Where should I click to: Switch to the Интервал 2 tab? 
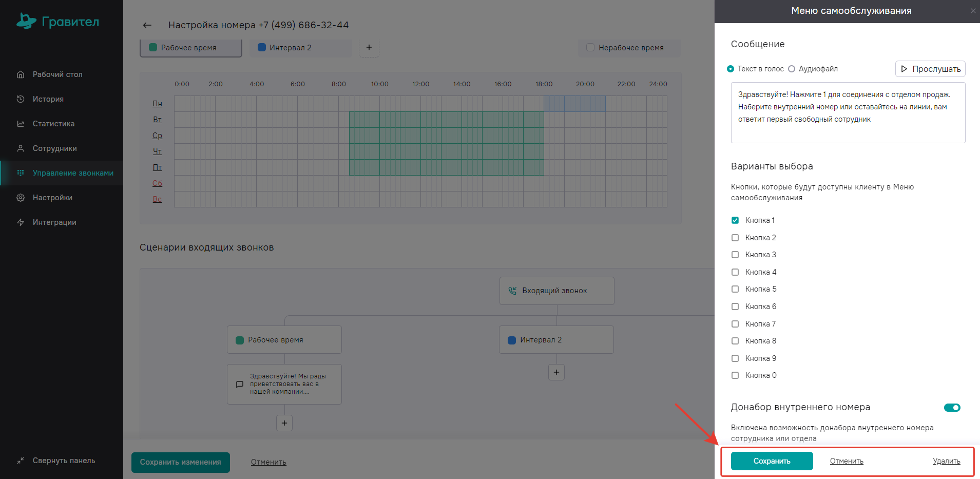290,48
